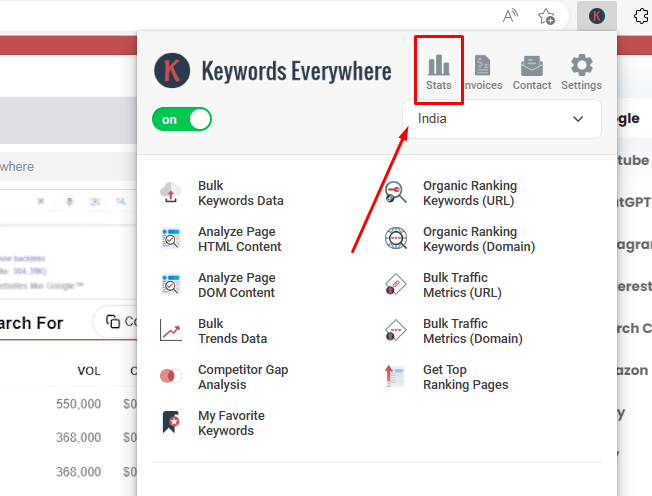Click the Bulk Traffic Metrics (Domain) icon
The height and width of the screenshot is (496, 652).
[x=395, y=331]
